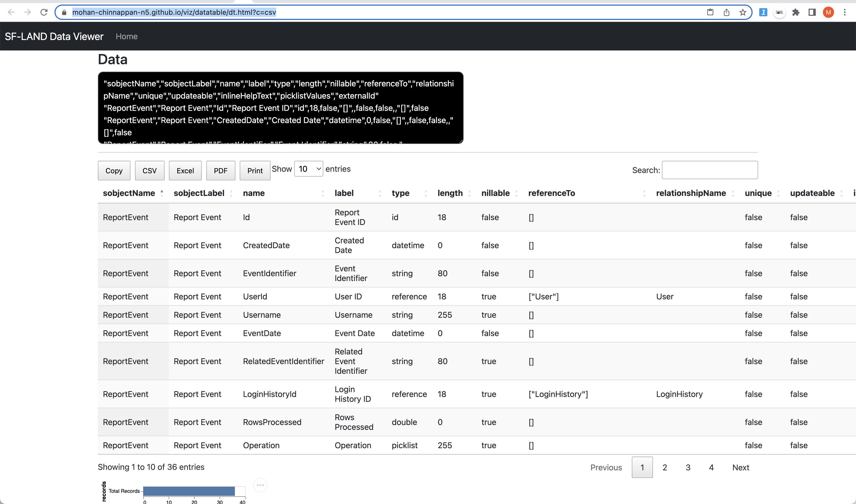Click the lock site info icon
Viewport: 856px width, 504px height.
(x=64, y=12)
